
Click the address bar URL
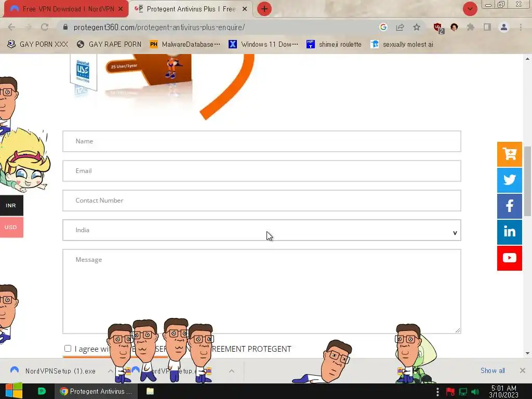159,28
